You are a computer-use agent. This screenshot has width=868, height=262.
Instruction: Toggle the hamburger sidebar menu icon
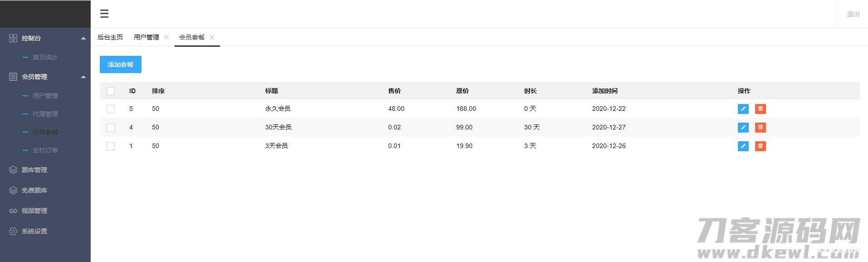tap(104, 14)
